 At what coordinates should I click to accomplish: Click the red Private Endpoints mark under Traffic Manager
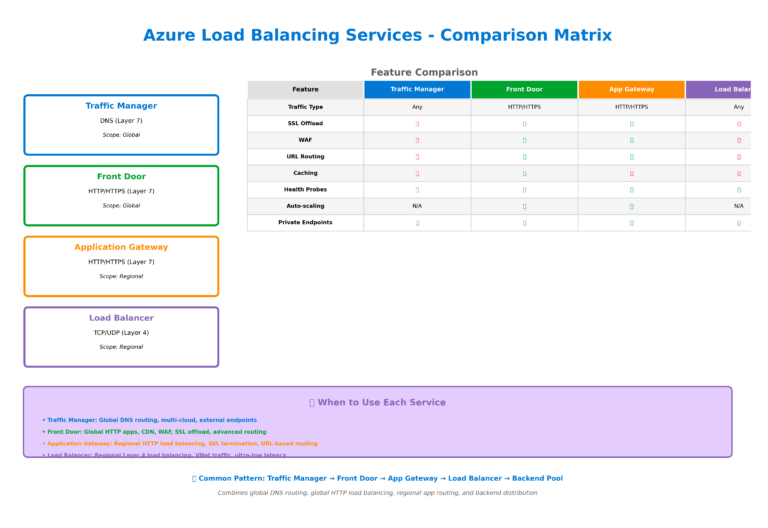click(417, 223)
